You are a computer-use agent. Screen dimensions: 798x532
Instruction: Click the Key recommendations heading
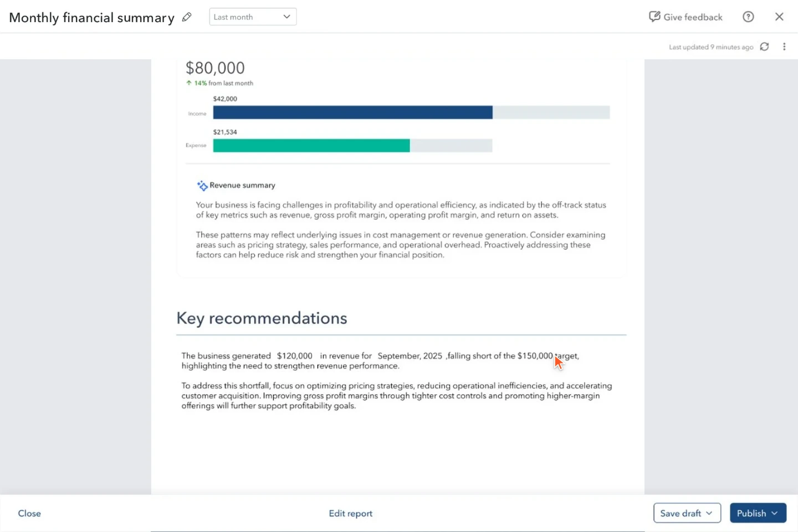click(262, 318)
